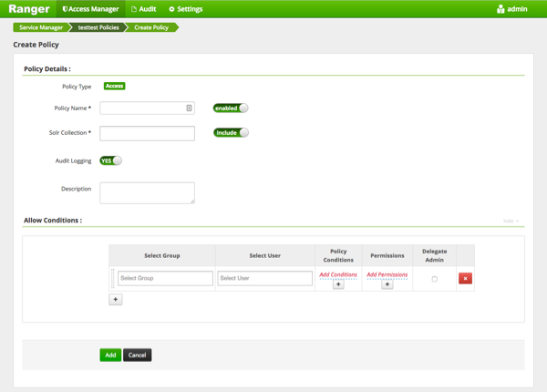Add a new allow condition row
This screenshot has width=547, height=392.
tap(116, 299)
